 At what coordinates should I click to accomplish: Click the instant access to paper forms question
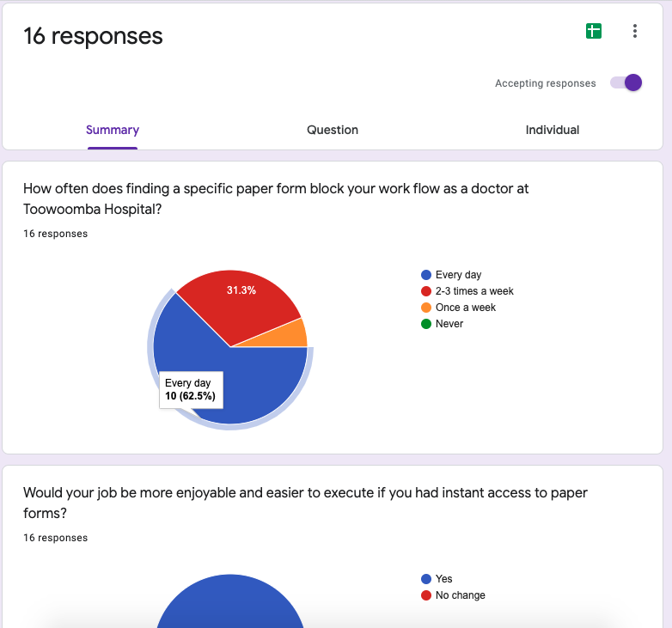[x=305, y=503]
